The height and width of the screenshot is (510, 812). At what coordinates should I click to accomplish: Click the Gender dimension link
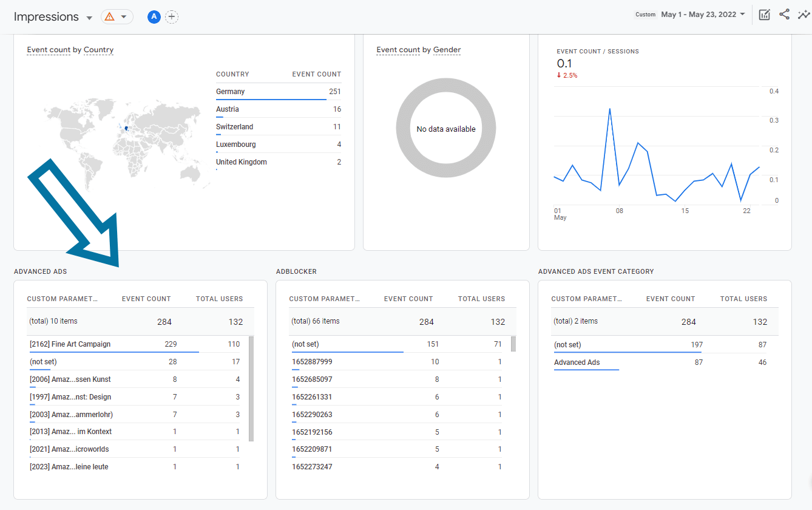pyautogui.click(x=447, y=50)
